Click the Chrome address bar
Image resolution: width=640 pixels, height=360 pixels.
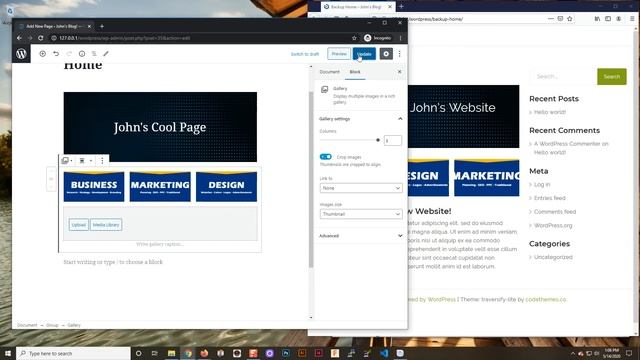point(200,38)
